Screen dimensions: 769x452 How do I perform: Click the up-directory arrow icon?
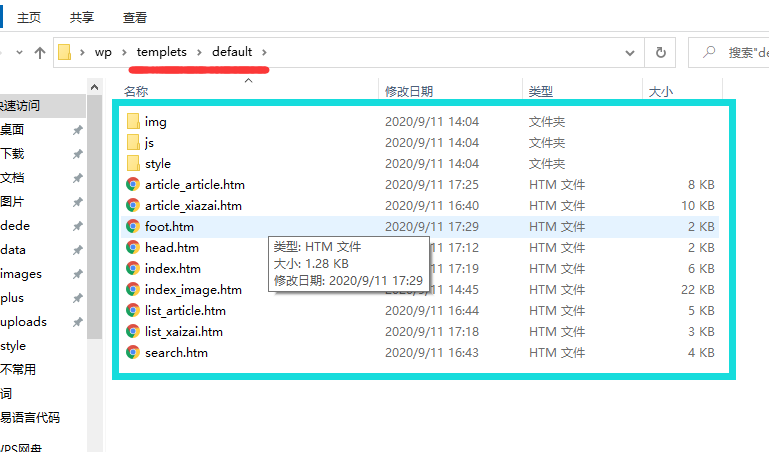coord(40,52)
